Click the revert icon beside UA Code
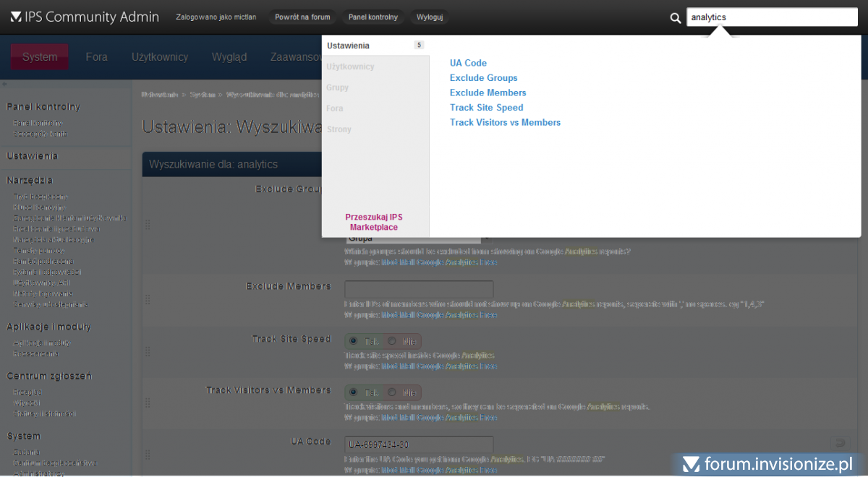The height and width of the screenshot is (477, 868). [838, 442]
